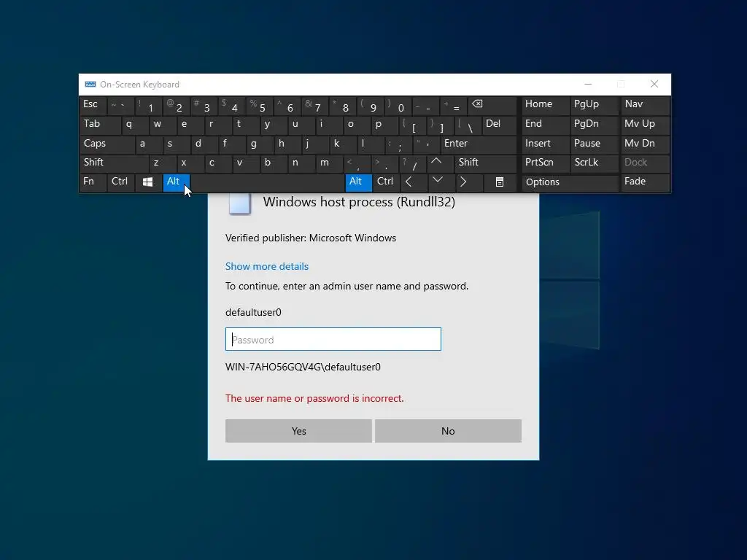Toggle the left Shift key
747x560 pixels.
point(115,163)
